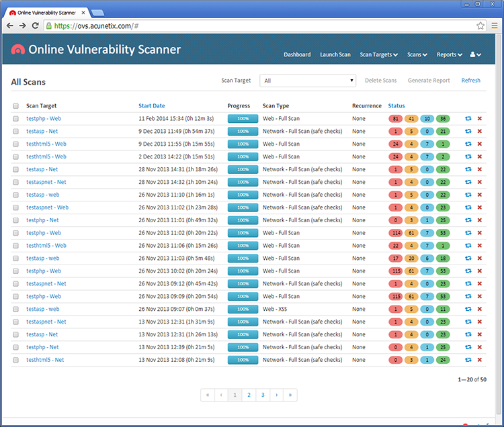
Task: Delete the testhtml5 - Net scan row
Action: (480, 360)
